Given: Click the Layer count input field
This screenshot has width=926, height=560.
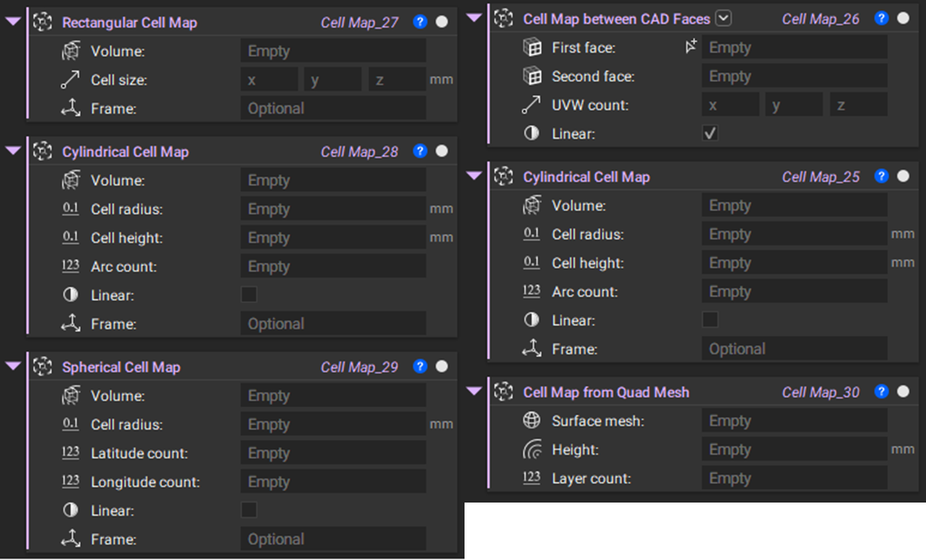Looking at the screenshot, I should (x=793, y=479).
